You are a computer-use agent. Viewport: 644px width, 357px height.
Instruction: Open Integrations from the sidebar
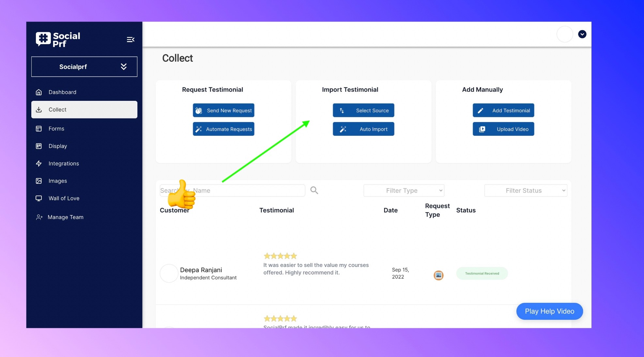(64, 163)
